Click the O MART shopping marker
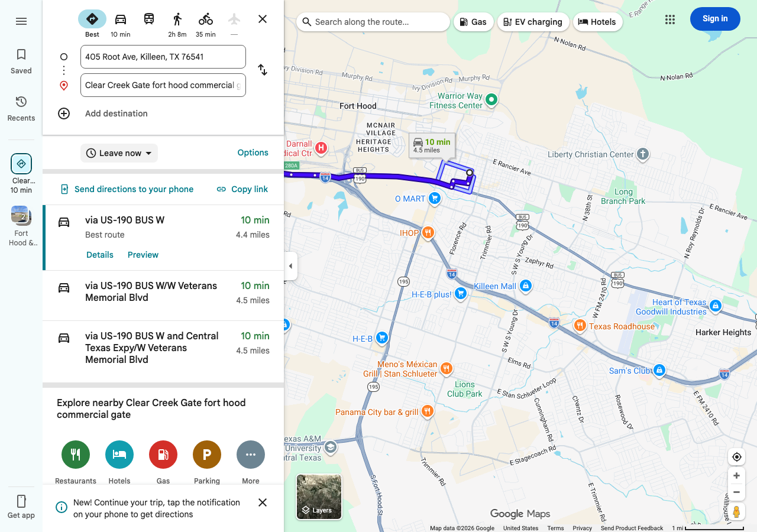757x532 pixels. pyautogui.click(x=435, y=199)
